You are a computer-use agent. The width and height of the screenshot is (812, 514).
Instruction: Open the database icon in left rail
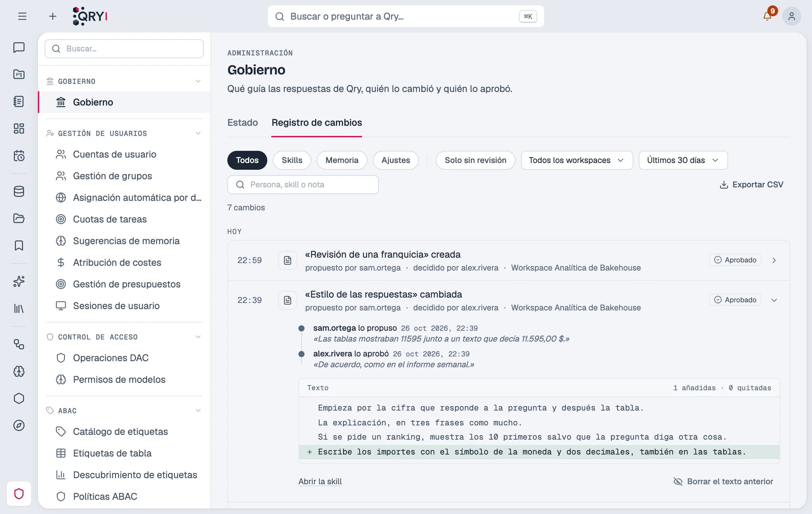(x=19, y=191)
